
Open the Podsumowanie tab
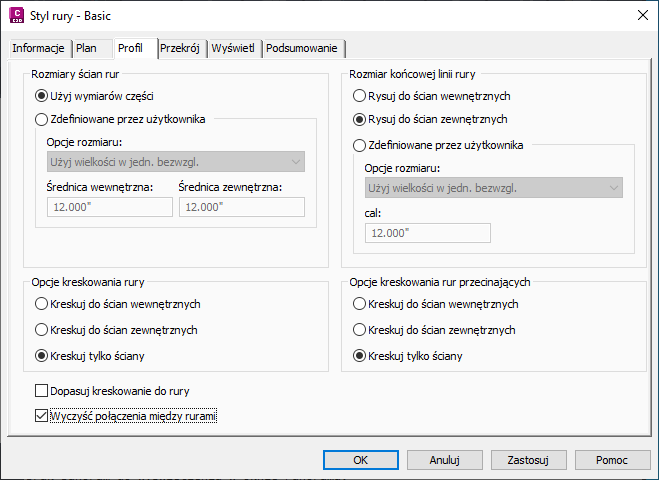[304, 48]
